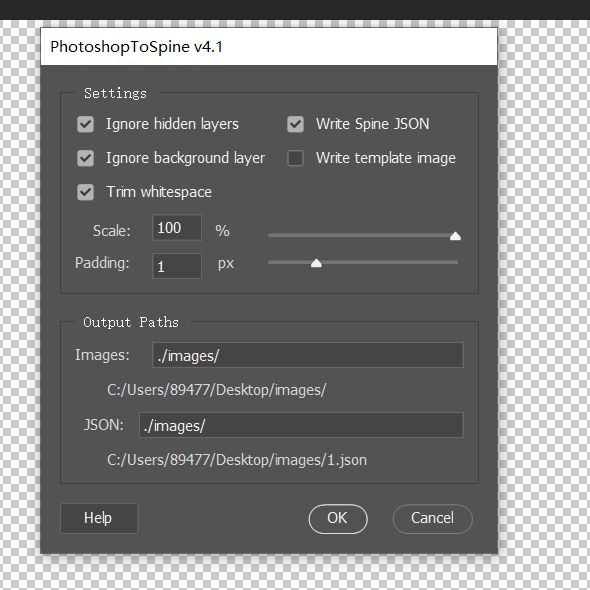Click the C:/Users/89477/Desktop/images/1.json path text
Screen dimensions: 590x590
(x=237, y=460)
